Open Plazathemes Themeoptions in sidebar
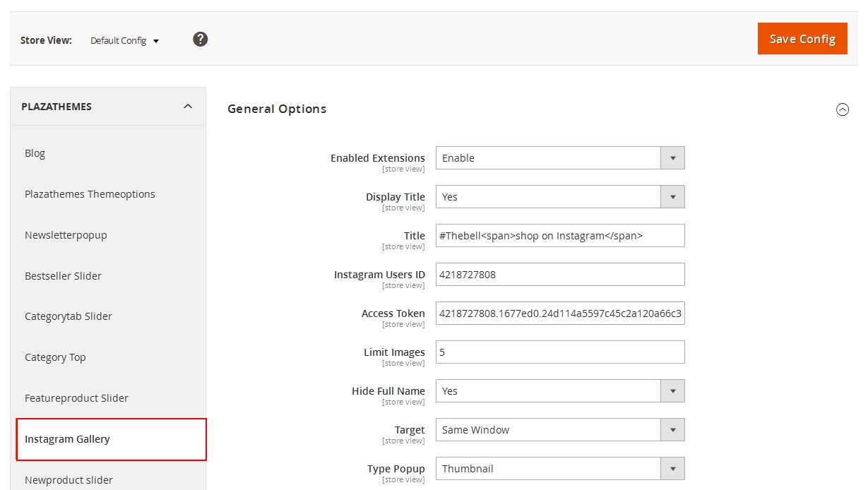The height and width of the screenshot is (490, 868). pos(90,194)
